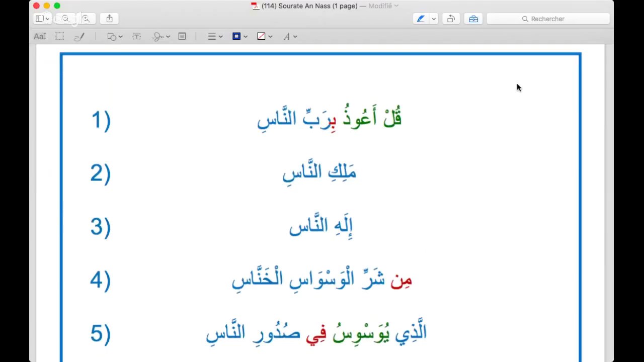The image size is (644, 362).
Task: Click the document title Sourate An Nass
Action: coord(309,6)
